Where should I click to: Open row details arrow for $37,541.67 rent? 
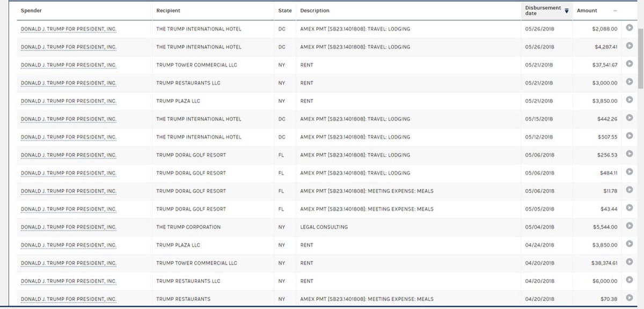click(x=630, y=64)
